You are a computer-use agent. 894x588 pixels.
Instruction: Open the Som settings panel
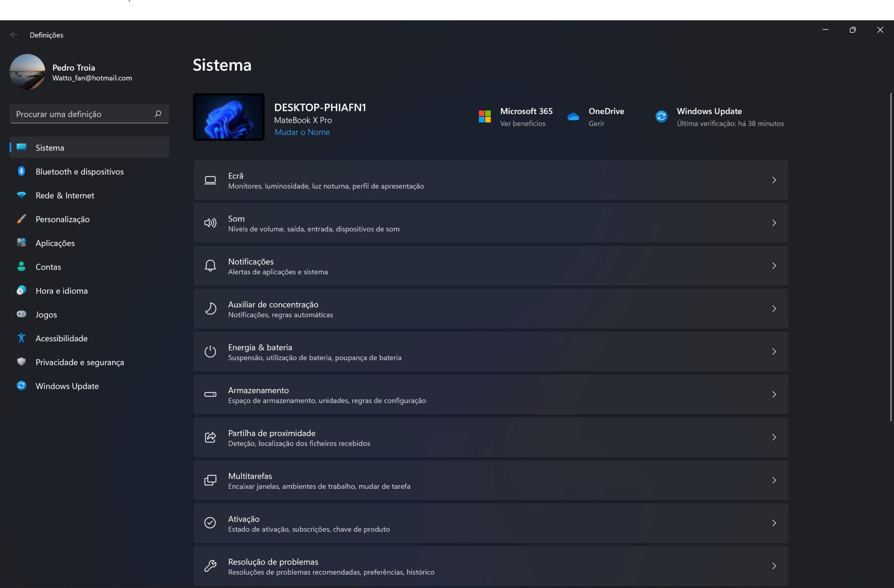click(491, 223)
